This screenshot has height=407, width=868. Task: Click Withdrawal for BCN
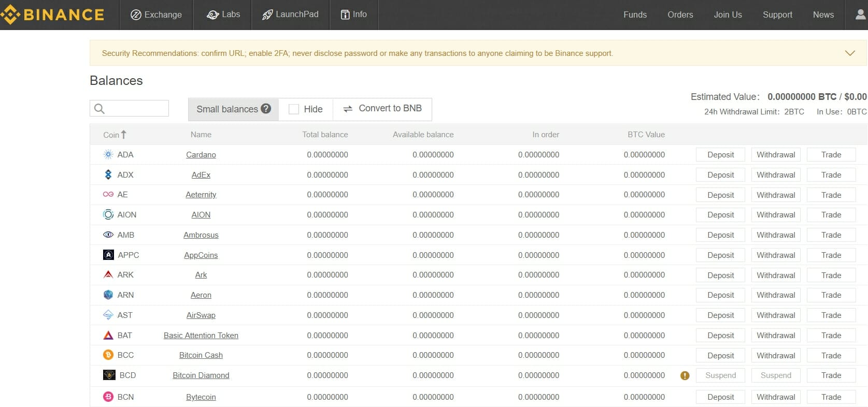click(776, 397)
